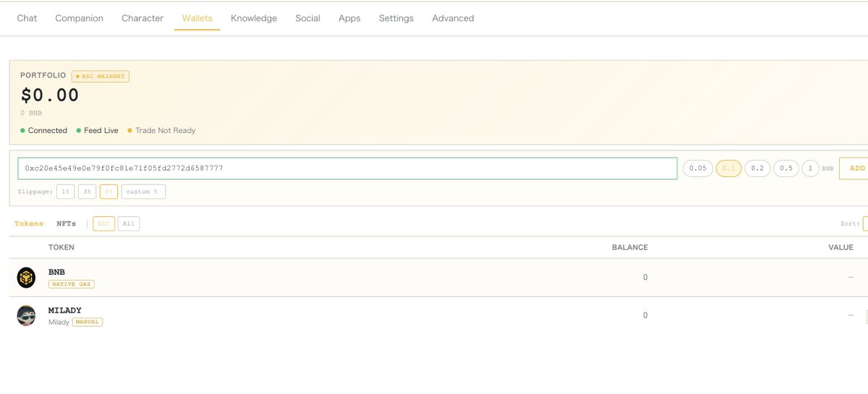Click the BNB balance value 0
The width and height of the screenshot is (868, 394).
click(645, 278)
